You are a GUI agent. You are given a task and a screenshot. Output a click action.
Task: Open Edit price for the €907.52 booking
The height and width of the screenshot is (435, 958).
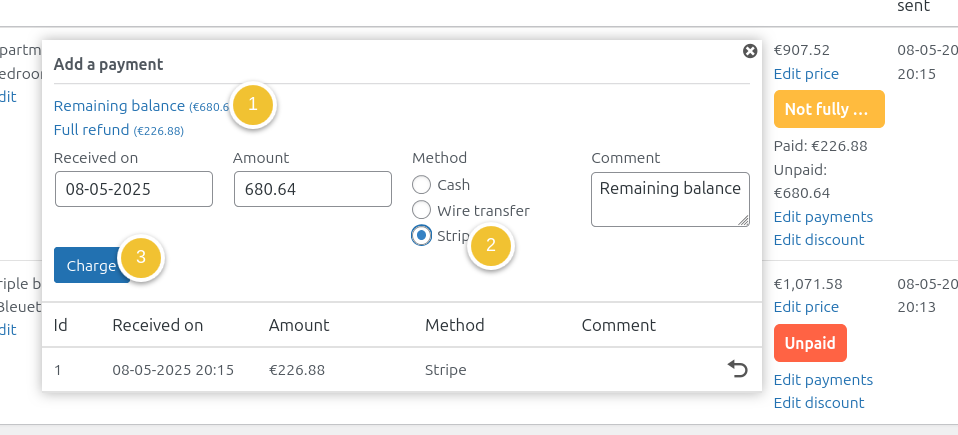806,74
